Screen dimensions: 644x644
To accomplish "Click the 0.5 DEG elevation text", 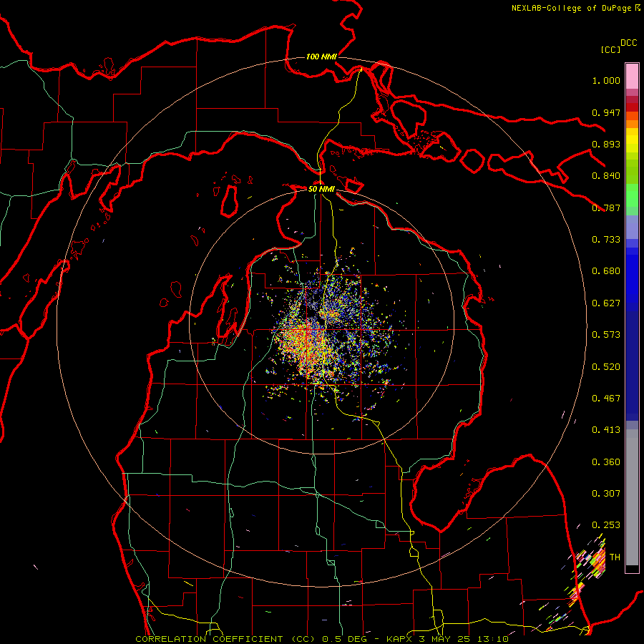I will click(x=344, y=639).
